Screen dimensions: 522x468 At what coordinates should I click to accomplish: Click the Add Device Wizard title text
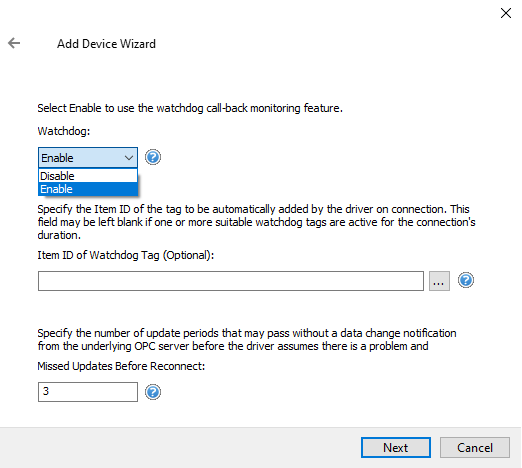[x=106, y=44]
